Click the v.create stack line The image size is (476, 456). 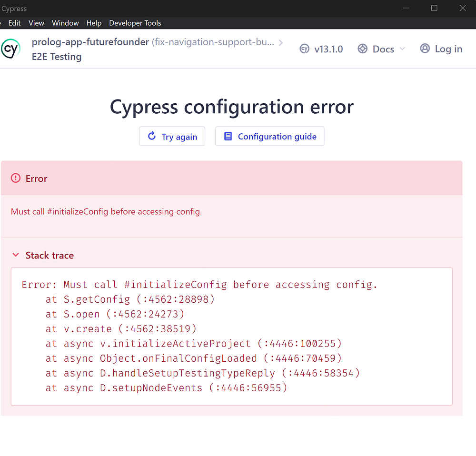point(121,329)
